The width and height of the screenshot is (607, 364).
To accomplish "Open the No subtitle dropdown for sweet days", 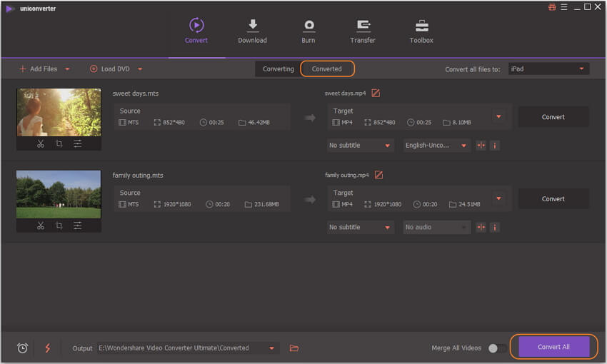I will tap(361, 146).
